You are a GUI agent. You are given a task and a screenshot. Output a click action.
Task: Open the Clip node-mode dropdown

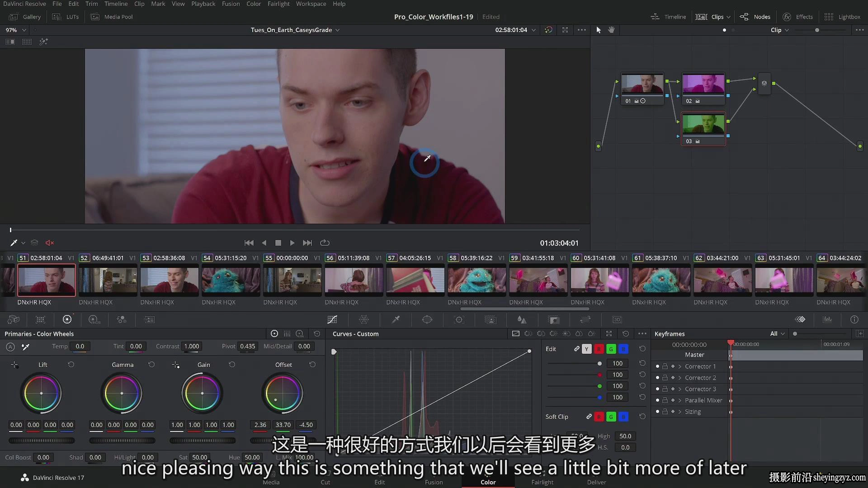(x=780, y=30)
